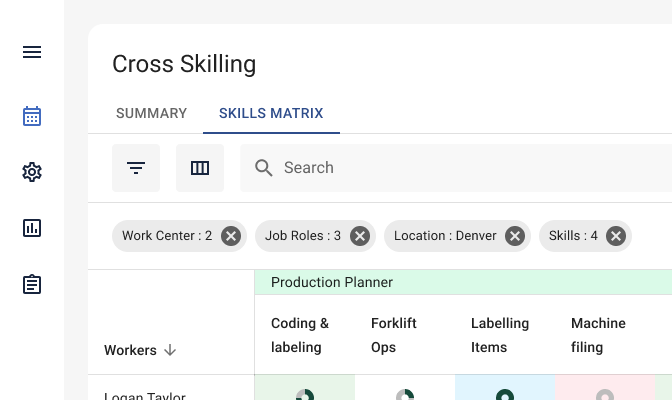672x400 pixels.
Task: Click the Production Planner group header
Action: pos(332,282)
